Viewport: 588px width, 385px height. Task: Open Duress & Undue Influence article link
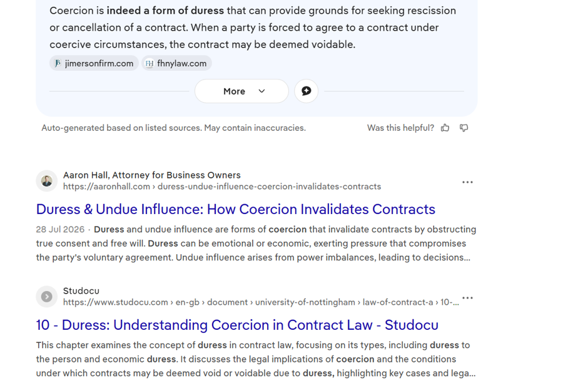(235, 209)
